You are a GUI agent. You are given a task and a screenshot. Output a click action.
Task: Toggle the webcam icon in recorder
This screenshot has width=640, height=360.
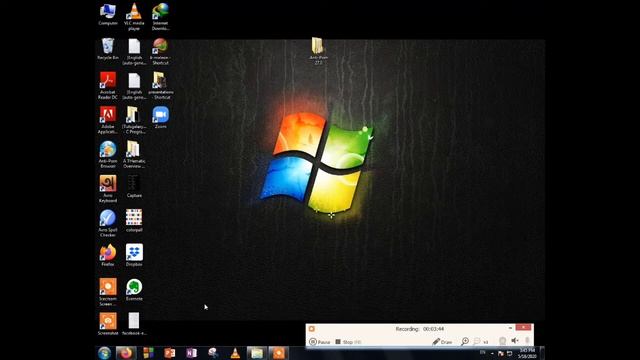tap(502, 341)
